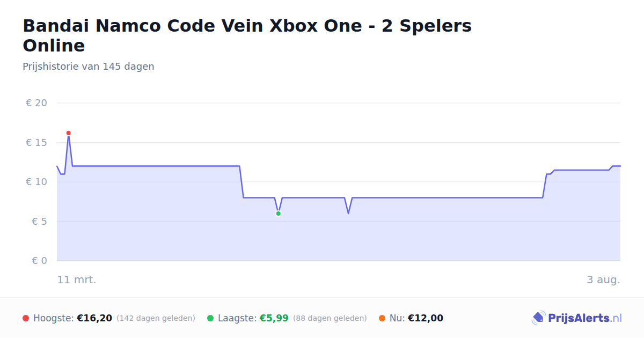
Task: Select the Laagste €5,99 price value
Action: pos(274,318)
